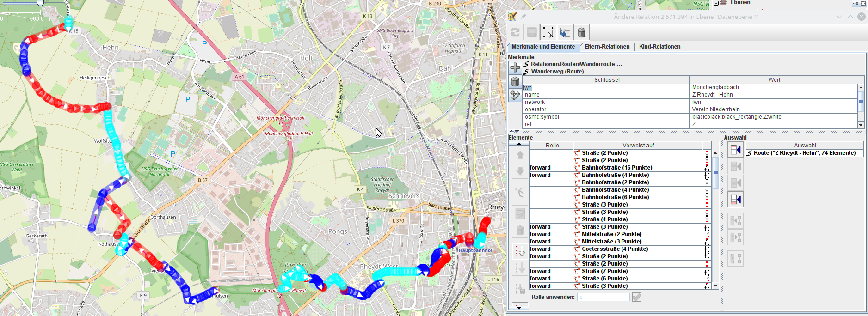Viewport: 868px width, 316px height.
Task: Click the map zoom slider handle
Action: click(x=40, y=3)
